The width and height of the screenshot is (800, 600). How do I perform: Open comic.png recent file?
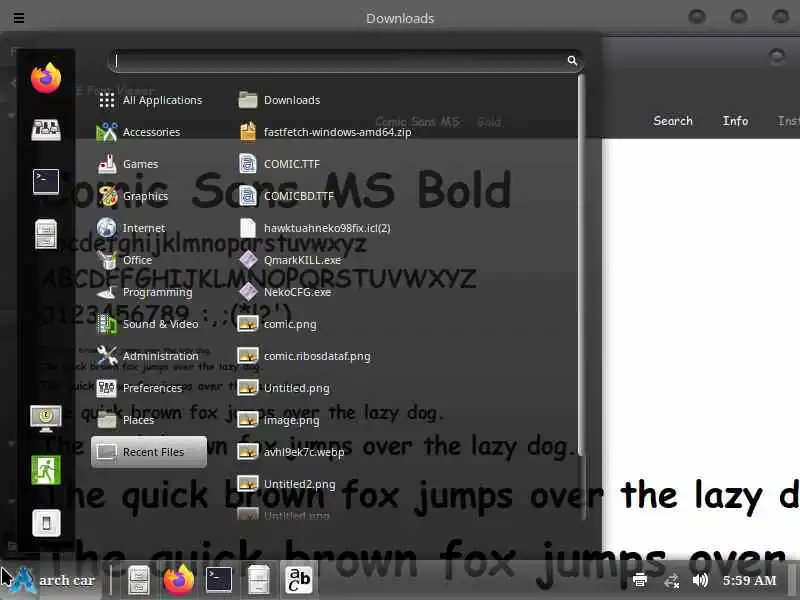pyautogui.click(x=278, y=324)
